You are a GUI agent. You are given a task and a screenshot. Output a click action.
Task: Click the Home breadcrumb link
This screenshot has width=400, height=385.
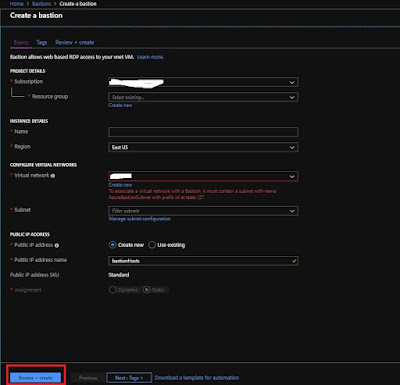[x=17, y=4]
